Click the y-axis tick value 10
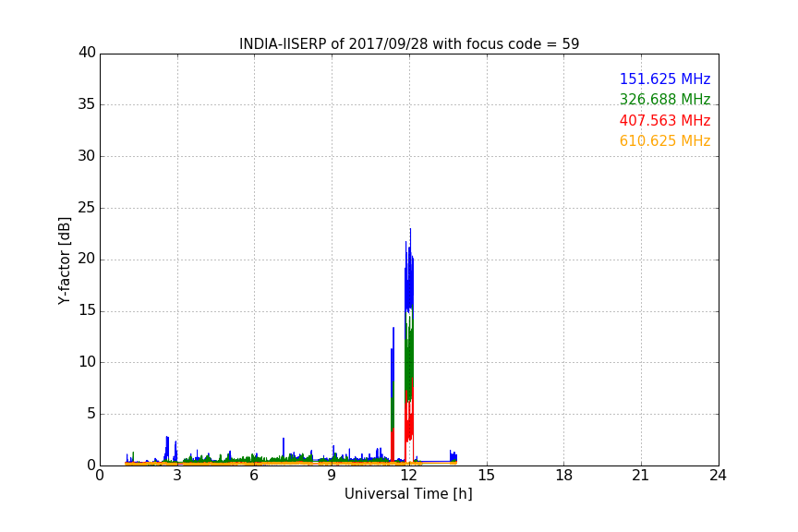Image resolution: width=798 pixels, height=532 pixels. coord(87,362)
